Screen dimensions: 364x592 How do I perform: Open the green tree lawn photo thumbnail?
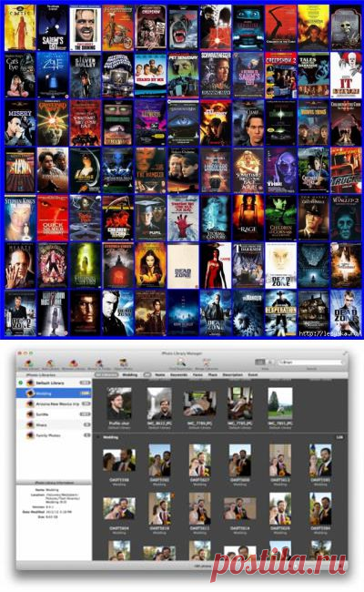click(x=280, y=404)
